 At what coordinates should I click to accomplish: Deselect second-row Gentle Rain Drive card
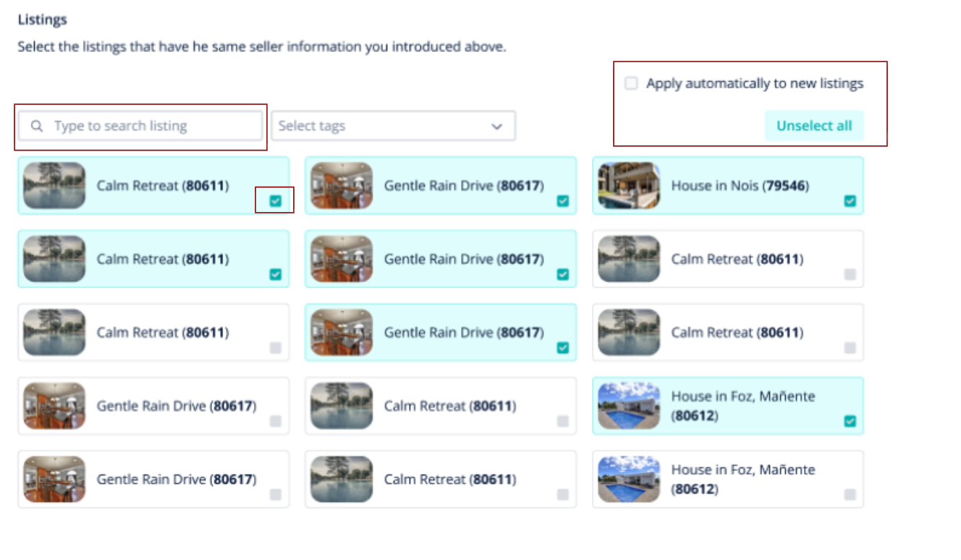click(441, 259)
